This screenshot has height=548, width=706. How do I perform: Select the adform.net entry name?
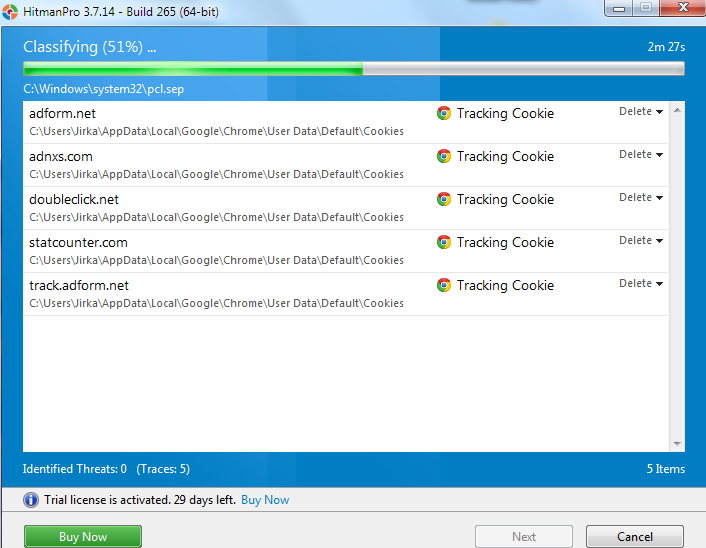pos(62,113)
